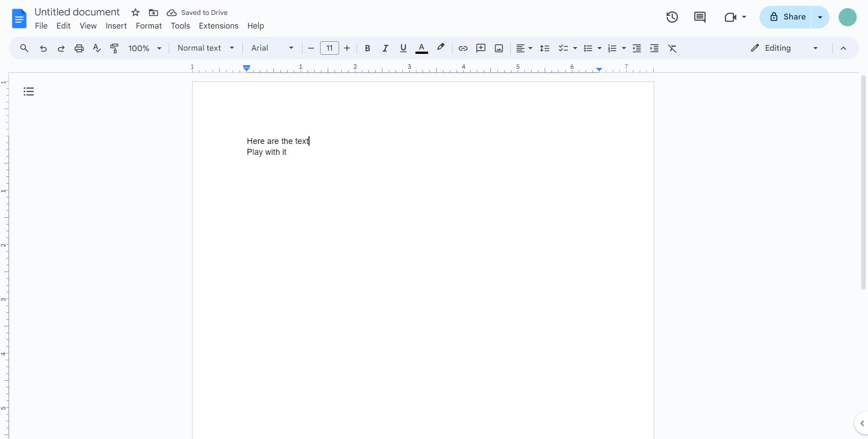Insert a link using the toolbar icon
868x439 pixels.
[462, 48]
